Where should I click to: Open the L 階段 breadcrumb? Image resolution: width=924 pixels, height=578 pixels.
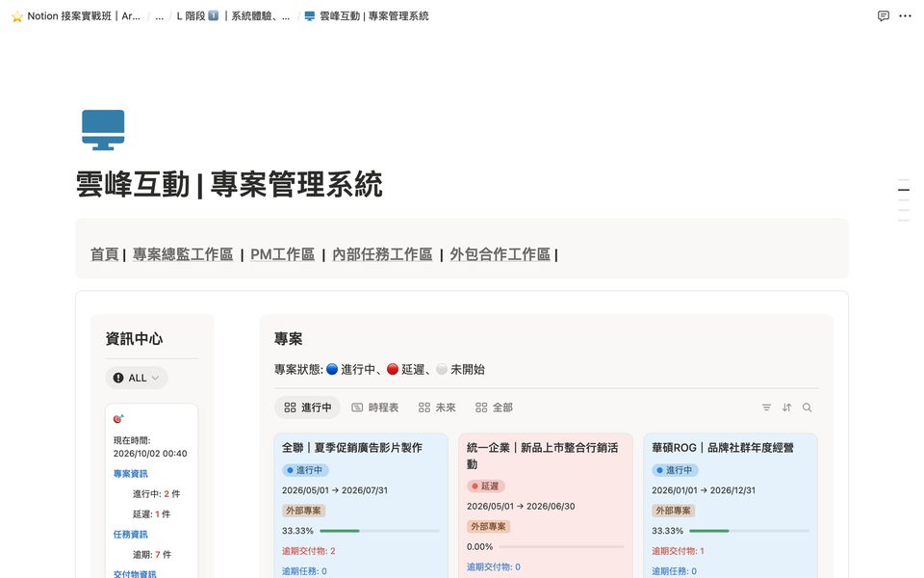[233, 16]
